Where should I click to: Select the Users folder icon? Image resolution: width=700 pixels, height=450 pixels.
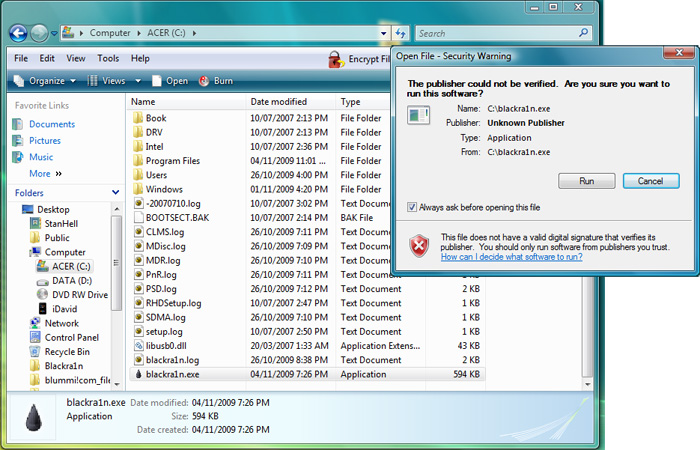(x=138, y=175)
